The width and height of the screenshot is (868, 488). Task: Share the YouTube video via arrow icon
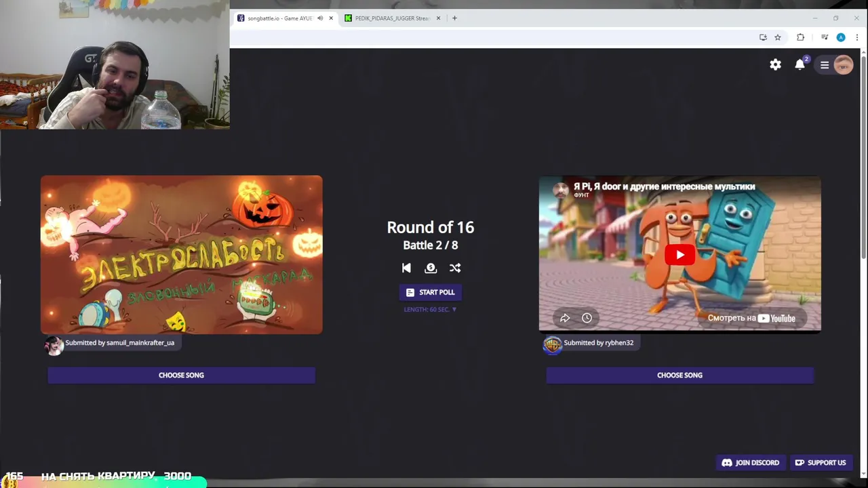tap(564, 318)
